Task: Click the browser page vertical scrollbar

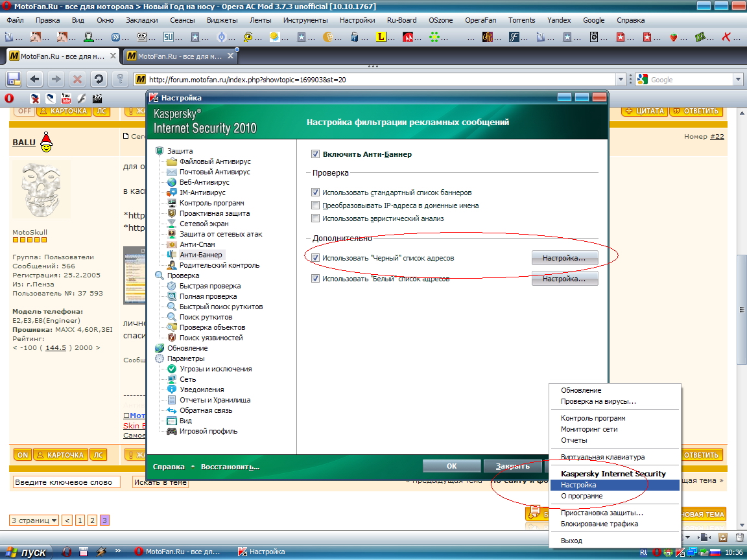Action: coord(742,310)
